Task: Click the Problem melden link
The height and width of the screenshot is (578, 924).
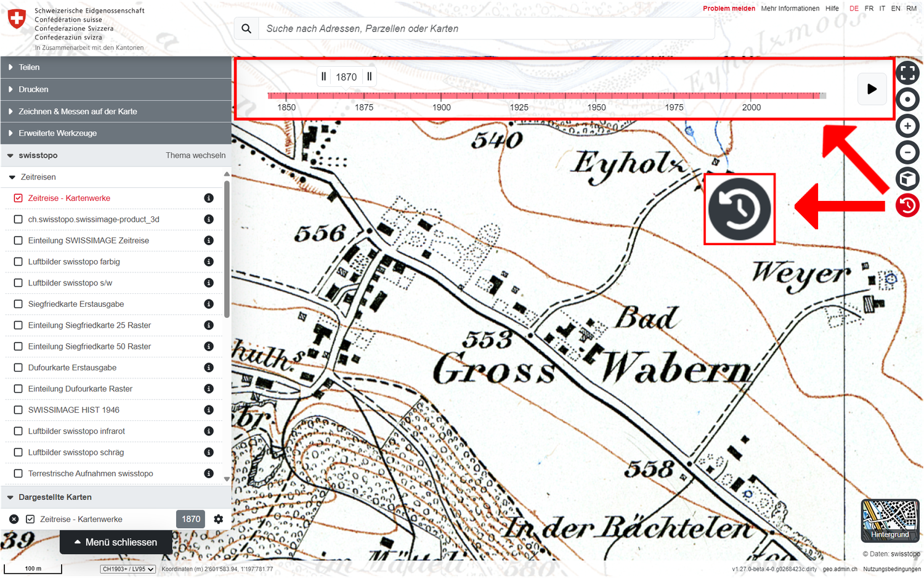Action: [x=729, y=9]
